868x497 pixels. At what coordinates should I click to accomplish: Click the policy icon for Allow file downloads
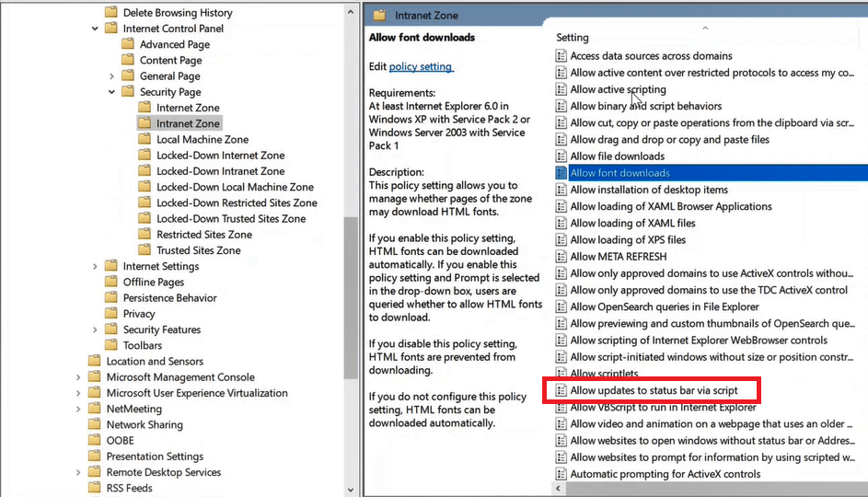pyautogui.click(x=561, y=156)
